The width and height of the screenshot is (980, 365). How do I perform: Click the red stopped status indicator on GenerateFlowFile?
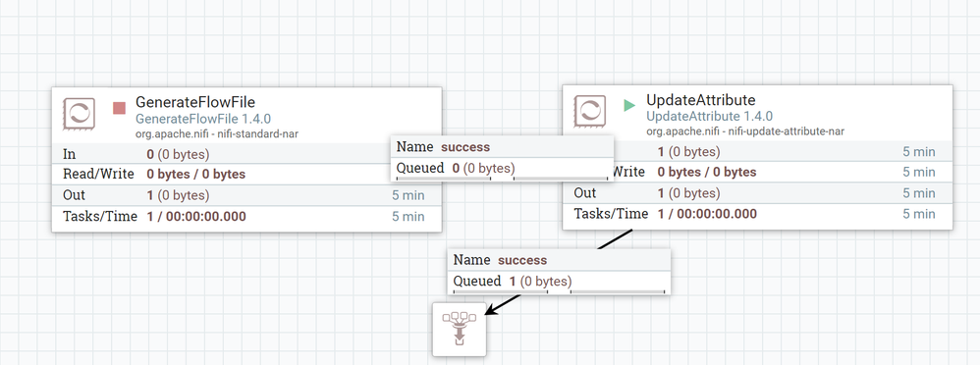[x=119, y=108]
